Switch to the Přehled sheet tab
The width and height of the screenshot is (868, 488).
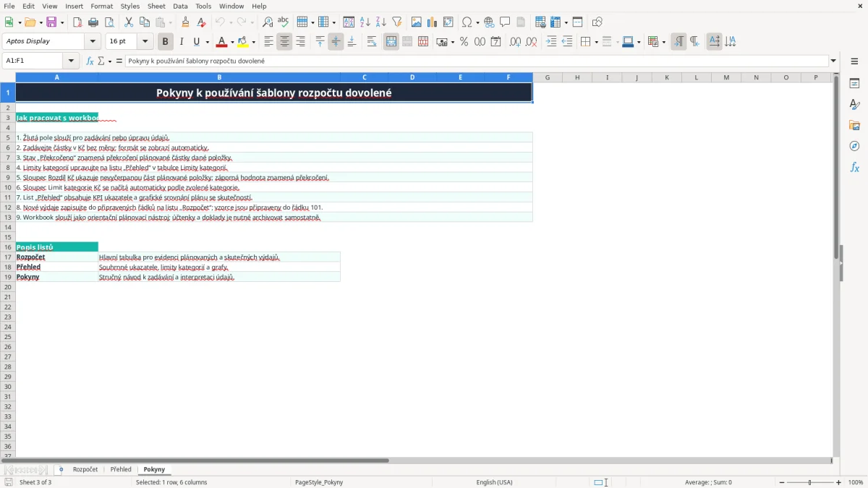coord(121,470)
